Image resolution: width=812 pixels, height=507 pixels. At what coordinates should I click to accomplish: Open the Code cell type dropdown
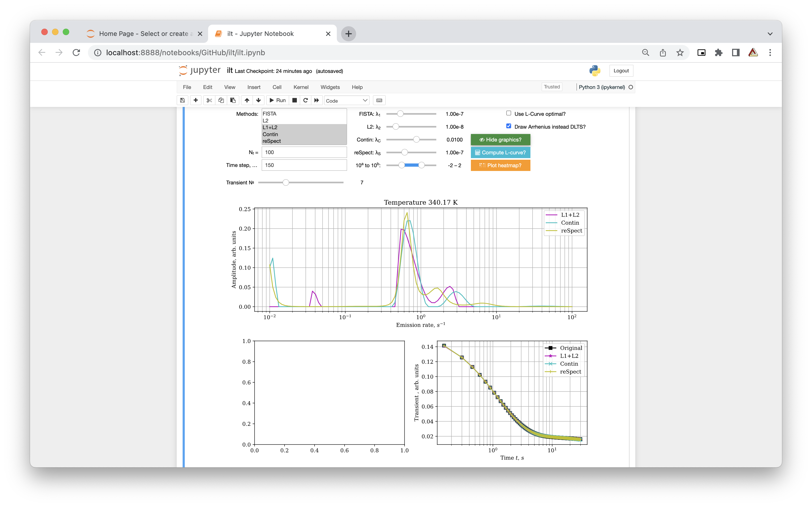(347, 100)
